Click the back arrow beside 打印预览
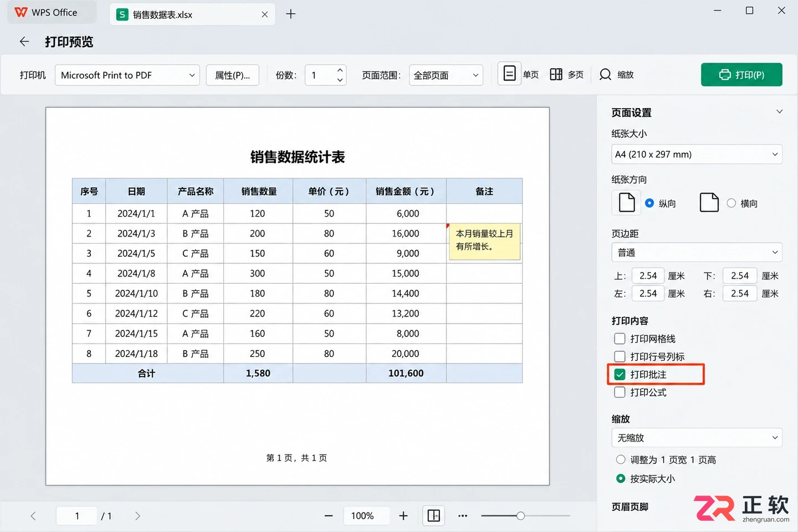798x532 pixels. point(24,42)
